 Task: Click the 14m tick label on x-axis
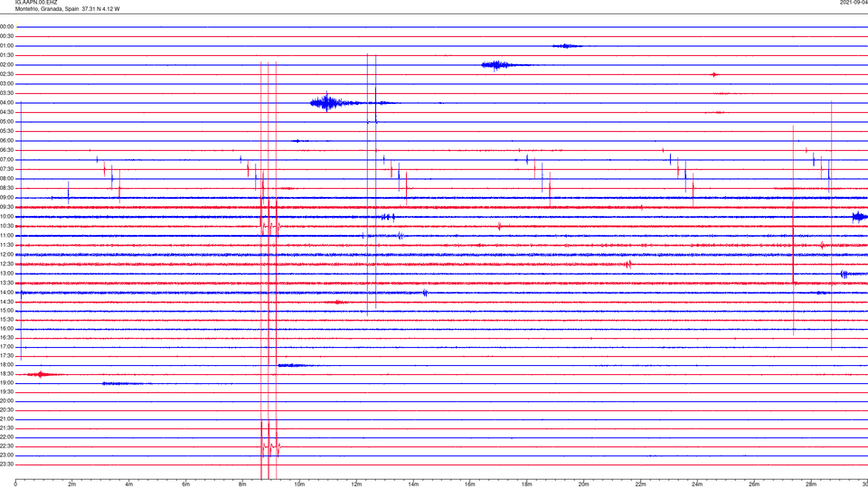tap(413, 484)
